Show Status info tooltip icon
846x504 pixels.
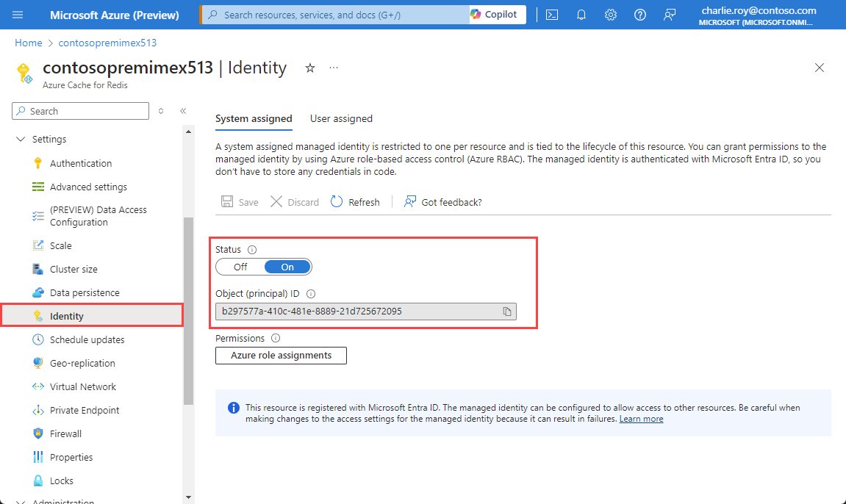[x=252, y=250]
